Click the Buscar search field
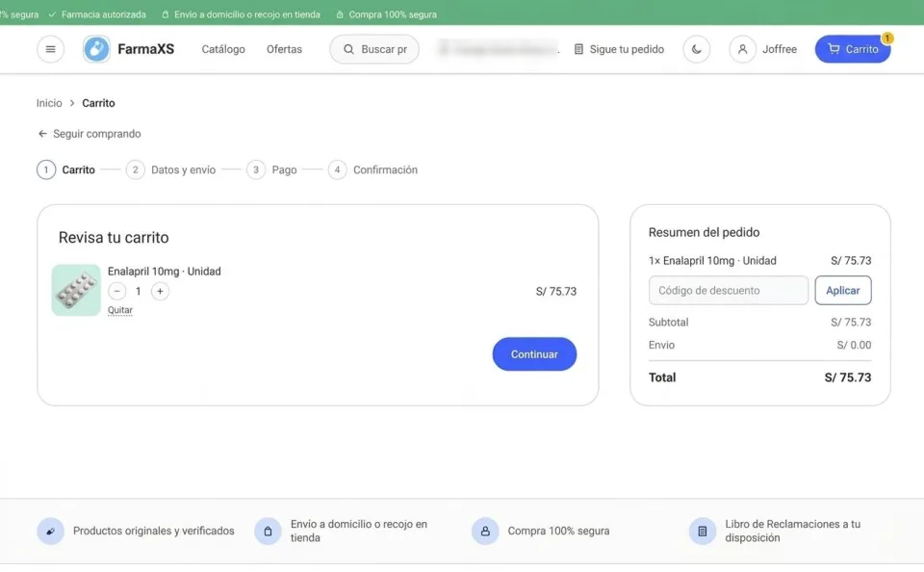 coord(374,49)
